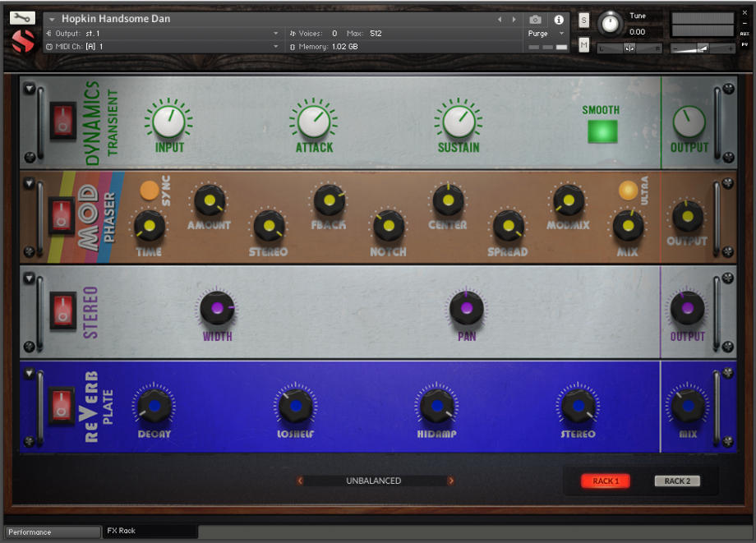Open the MIDI Ch dropdown
The height and width of the screenshot is (543, 756).
277,47
